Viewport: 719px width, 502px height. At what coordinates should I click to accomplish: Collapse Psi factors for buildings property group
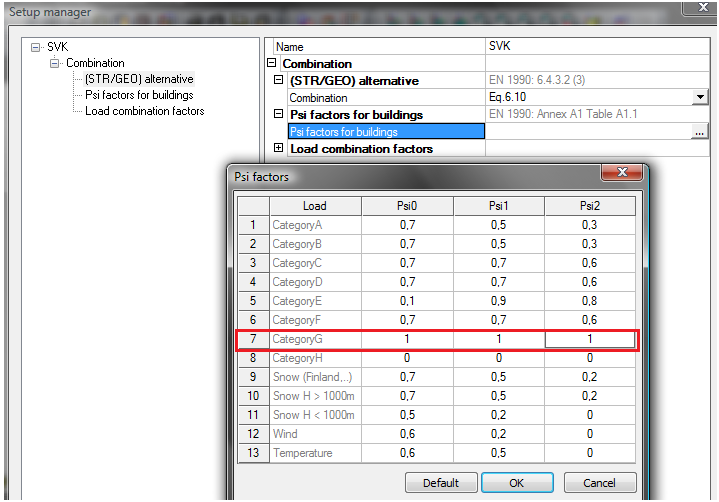click(278, 115)
